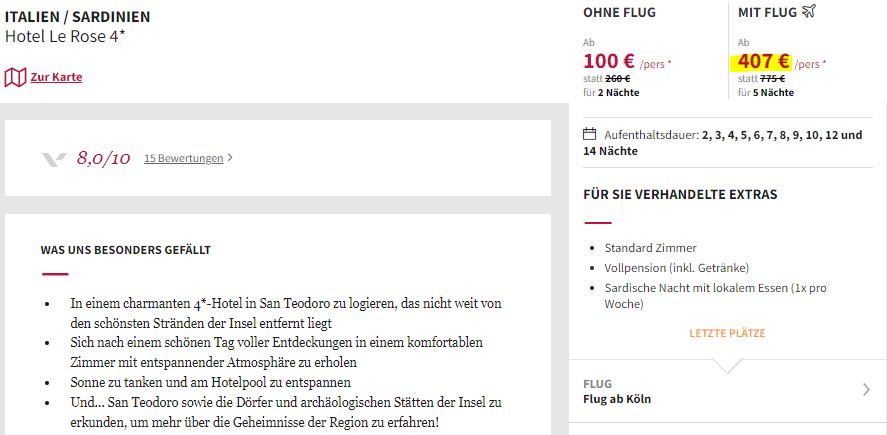
Task: Open the Zur Karte link
Action: click(x=56, y=77)
